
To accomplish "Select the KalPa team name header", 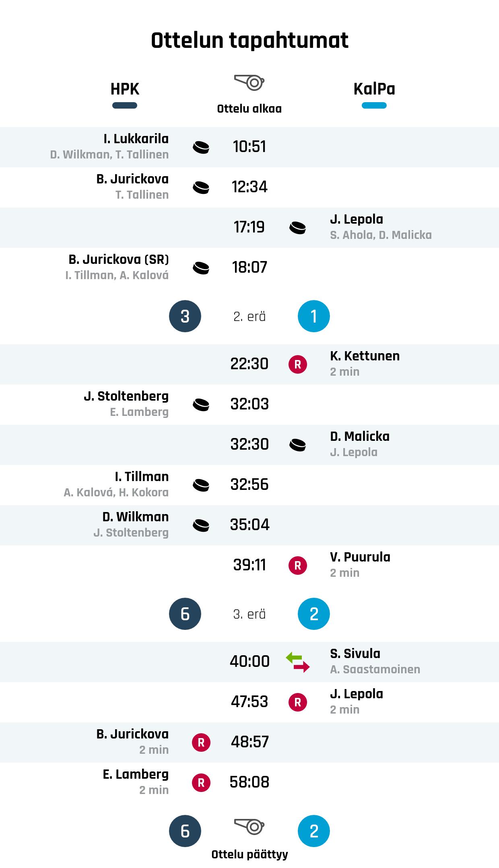I will coord(374,89).
